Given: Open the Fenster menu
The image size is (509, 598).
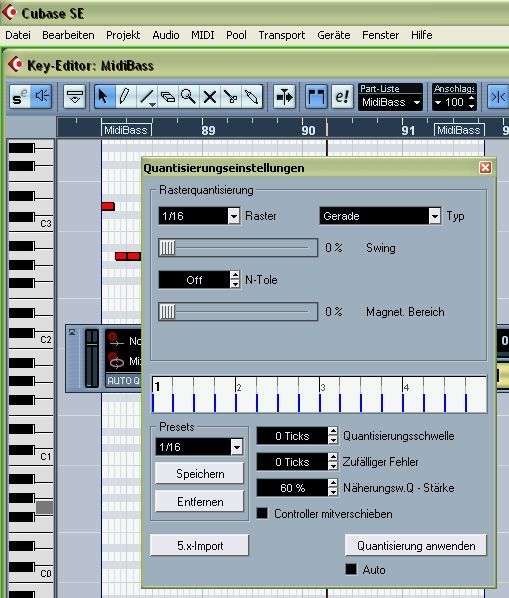Looking at the screenshot, I should click(381, 35).
